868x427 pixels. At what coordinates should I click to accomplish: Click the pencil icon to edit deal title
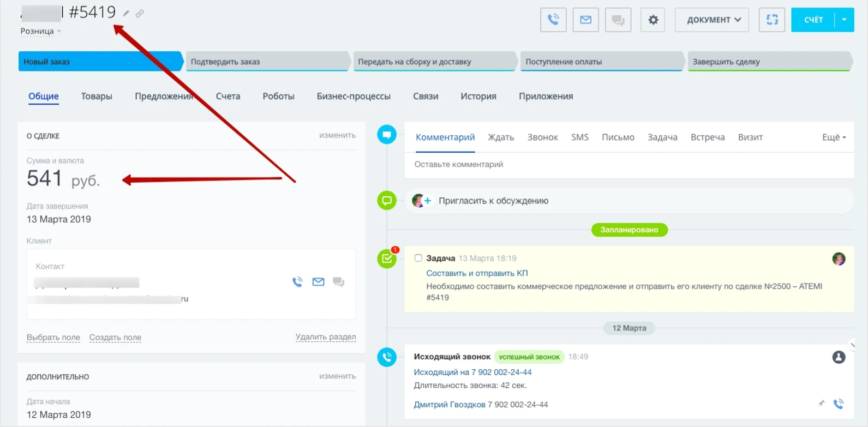pyautogui.click(x=126, y=14)
